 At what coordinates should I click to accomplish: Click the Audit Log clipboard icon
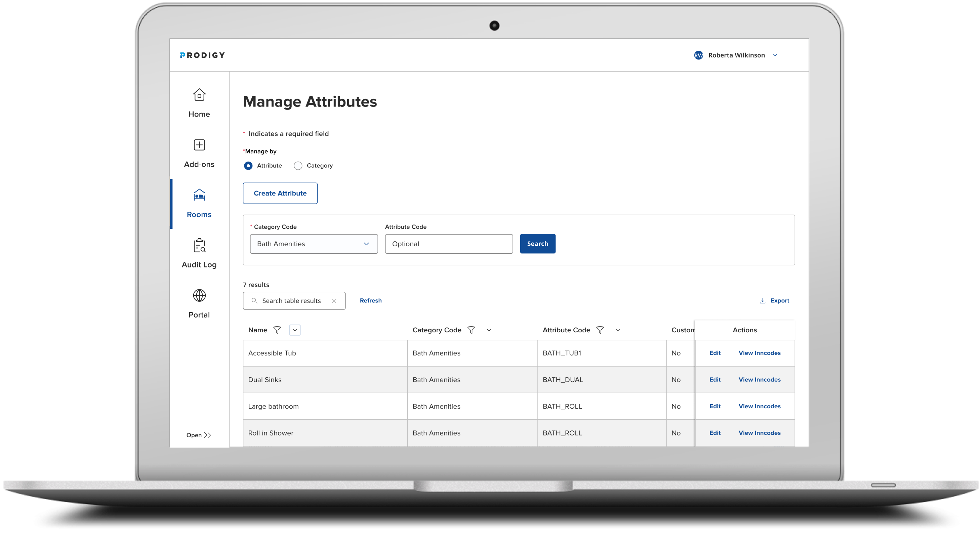(199, 246)
